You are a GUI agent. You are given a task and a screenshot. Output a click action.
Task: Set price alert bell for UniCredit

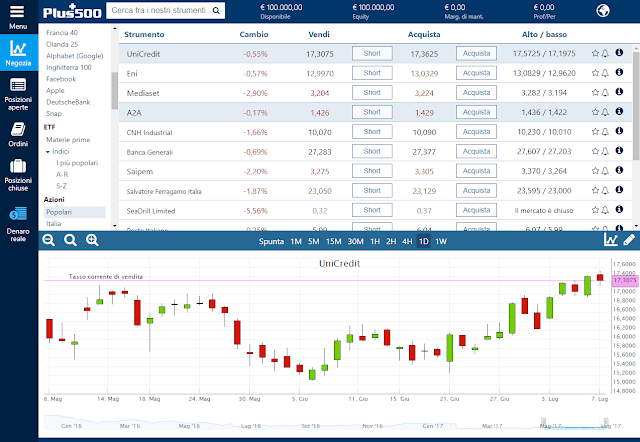(x=605, y=53)
